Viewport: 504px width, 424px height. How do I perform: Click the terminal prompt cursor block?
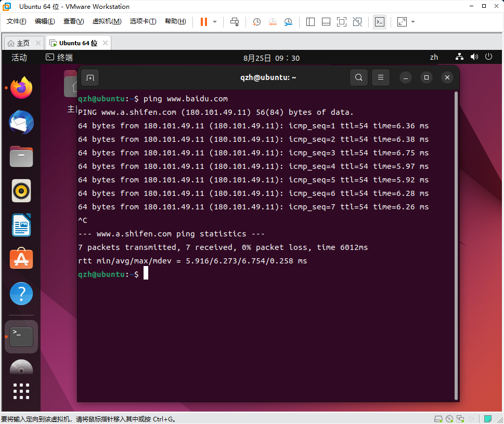pyautogui.click(x=146, y=273)
